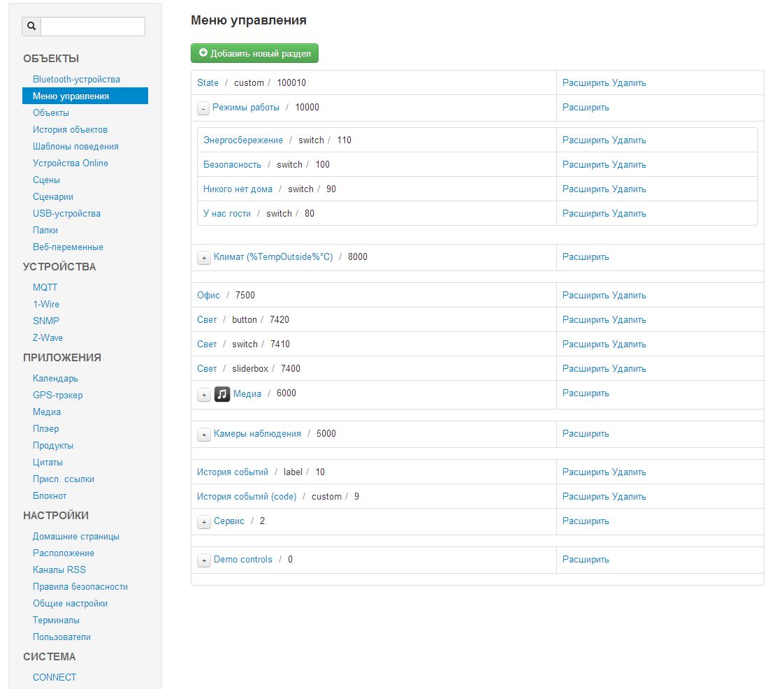Viewport: 784px width, 689px height.
Task: Expand the Demo controls section
Action: tap(203, 560)
